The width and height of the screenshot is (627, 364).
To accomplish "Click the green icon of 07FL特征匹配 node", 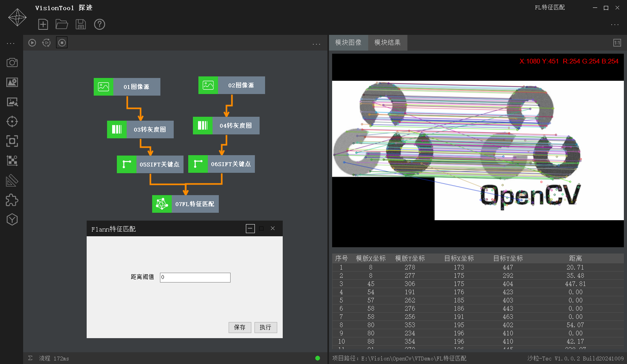I will click(162, 204).
